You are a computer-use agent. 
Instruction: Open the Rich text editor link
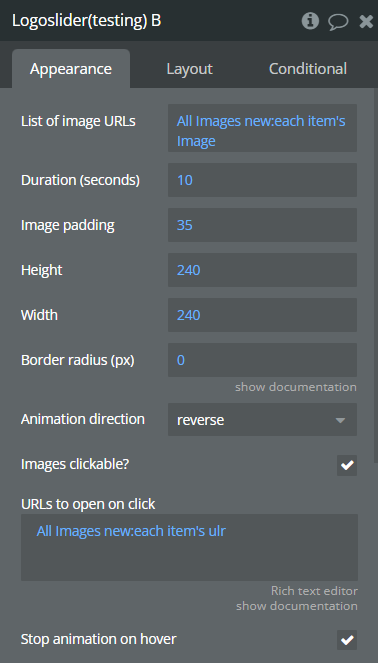pos(314,591)
